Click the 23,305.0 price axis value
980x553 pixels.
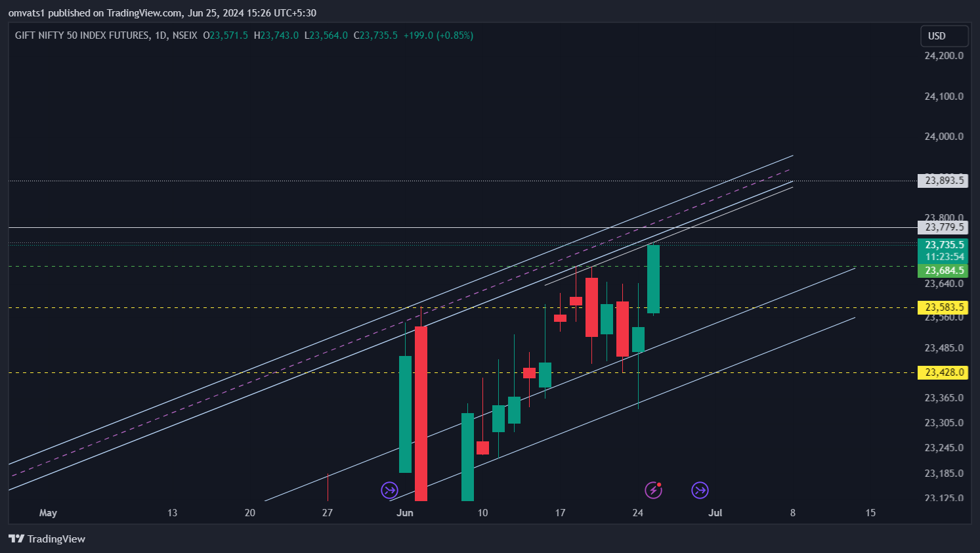[x=944, y=423]
